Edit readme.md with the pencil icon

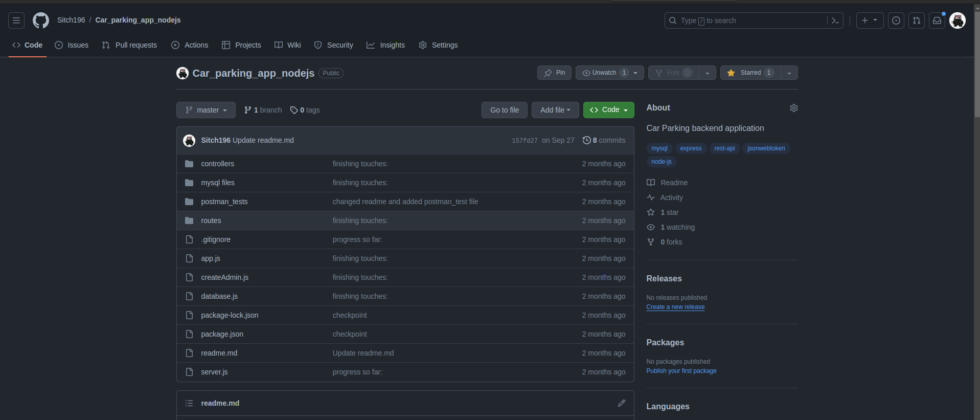pyautogui.click(x=622, y=403)
